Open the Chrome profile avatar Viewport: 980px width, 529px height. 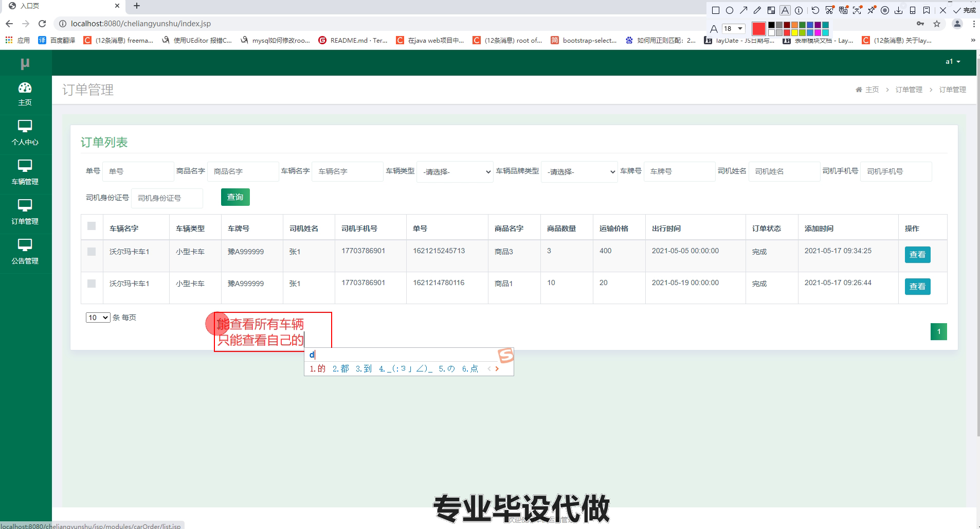[x=957, y=24]
